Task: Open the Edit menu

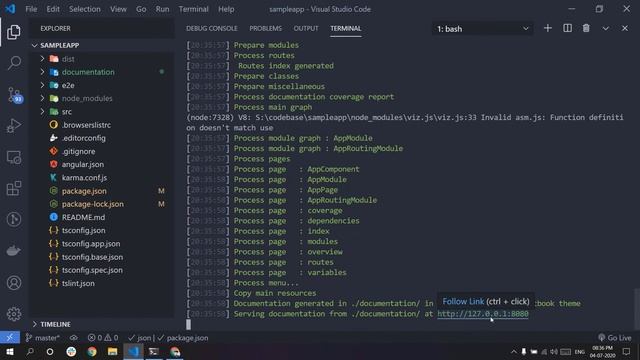Action: pyautogui.click(x=53, y=9)
